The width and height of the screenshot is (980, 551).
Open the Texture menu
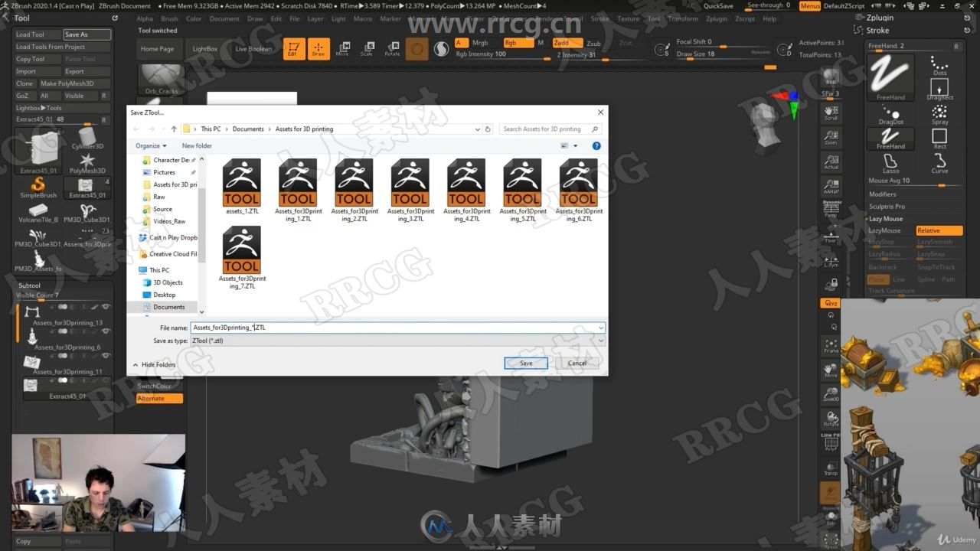tap(628, 19)
